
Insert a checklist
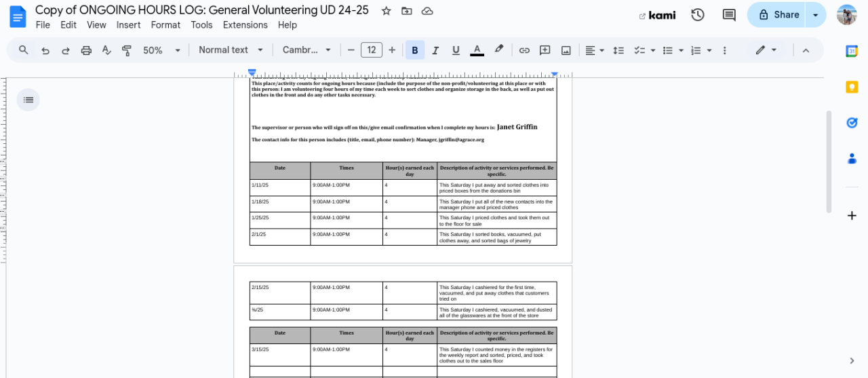click(638, 50)
